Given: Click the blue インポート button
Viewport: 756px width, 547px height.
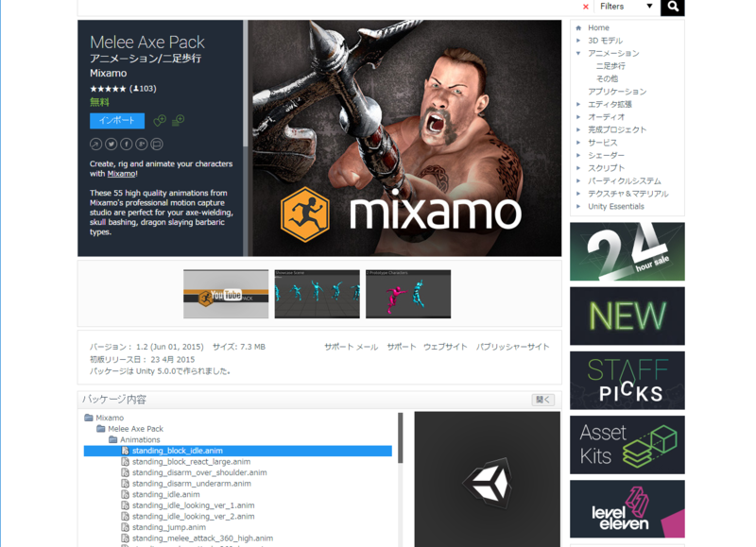Looking at the screenshot, I should 116,121.
